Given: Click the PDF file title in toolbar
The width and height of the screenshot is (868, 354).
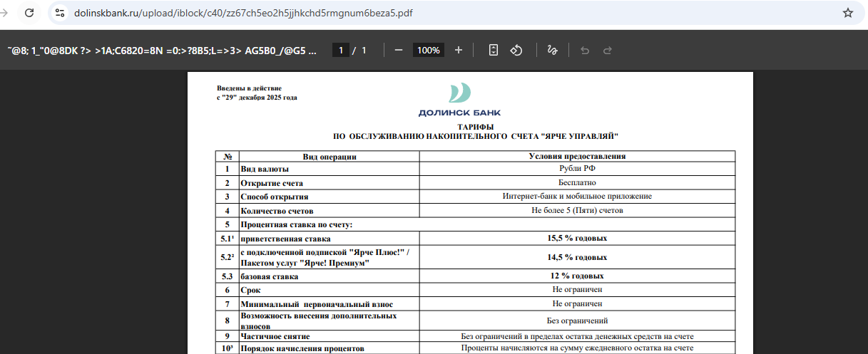Looking at the screenshot, I should tap(161, 51).
